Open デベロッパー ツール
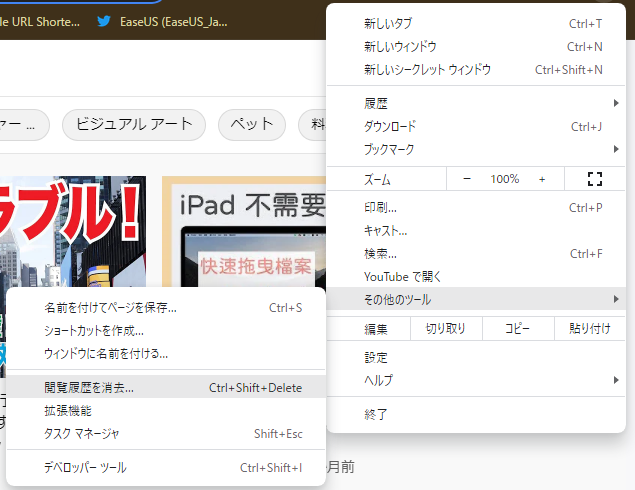This screenshot has width=635, height=490. pos(166,467)
